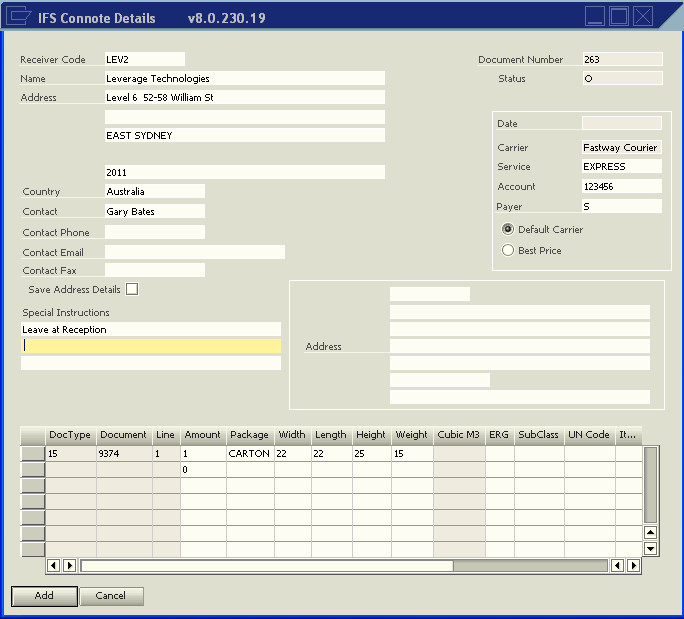Click the Weight column header
This screenshot has height=619, width=684.
coord(411,435)
